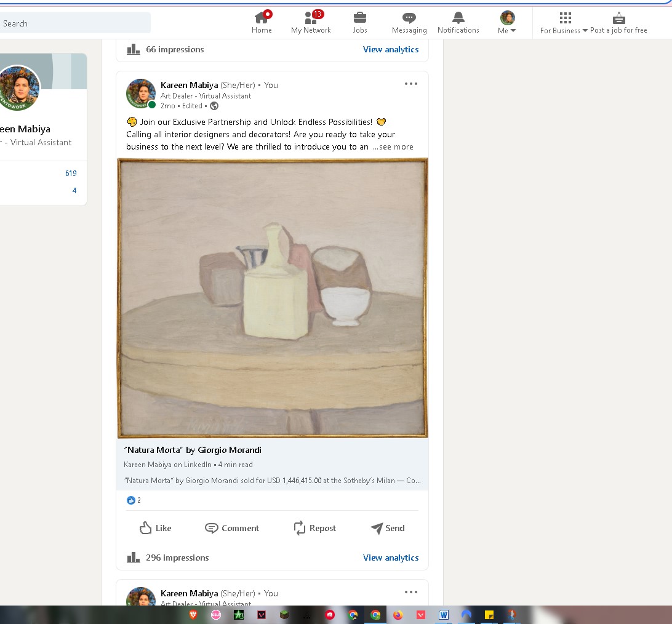
Task: Expand post text with see more
Action: (x=393, y=146)
